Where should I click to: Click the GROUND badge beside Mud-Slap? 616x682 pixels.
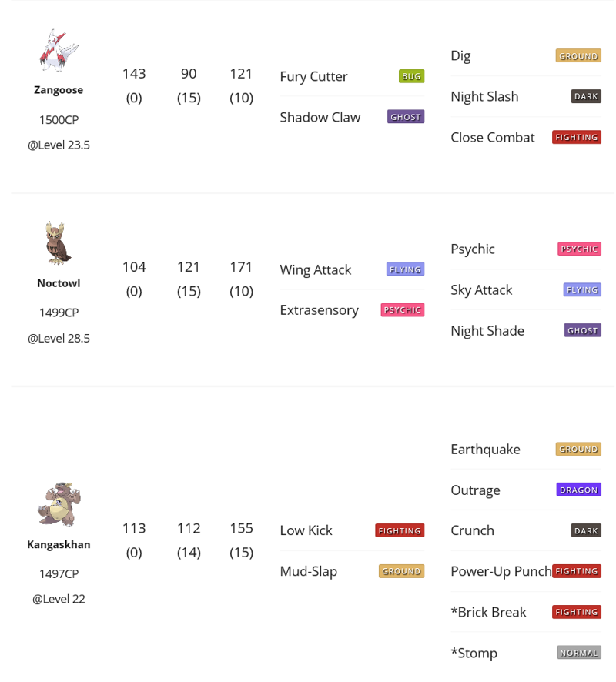coord(401,571)
